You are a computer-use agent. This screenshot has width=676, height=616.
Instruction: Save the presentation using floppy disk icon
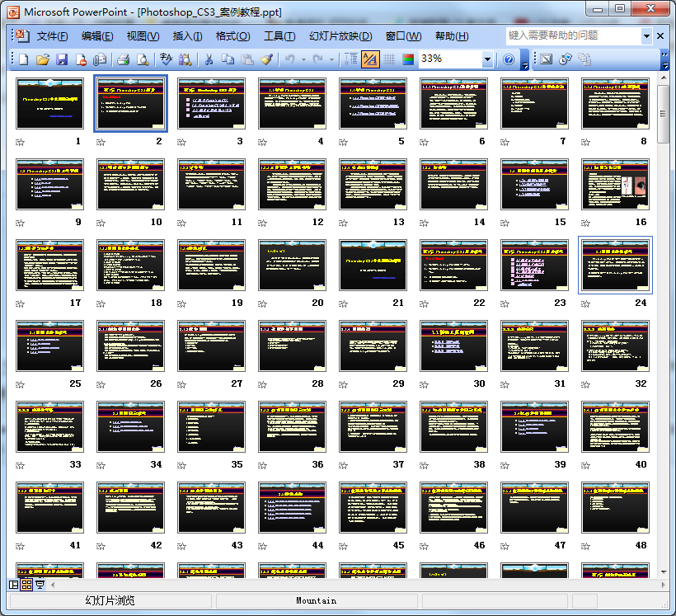[x=62, y=59]
